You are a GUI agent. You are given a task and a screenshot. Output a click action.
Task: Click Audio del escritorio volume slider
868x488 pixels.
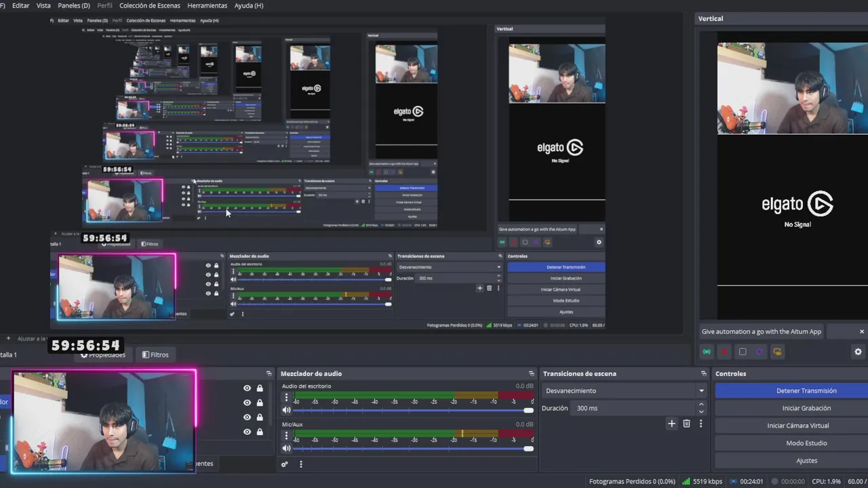(x=413, y=410)
